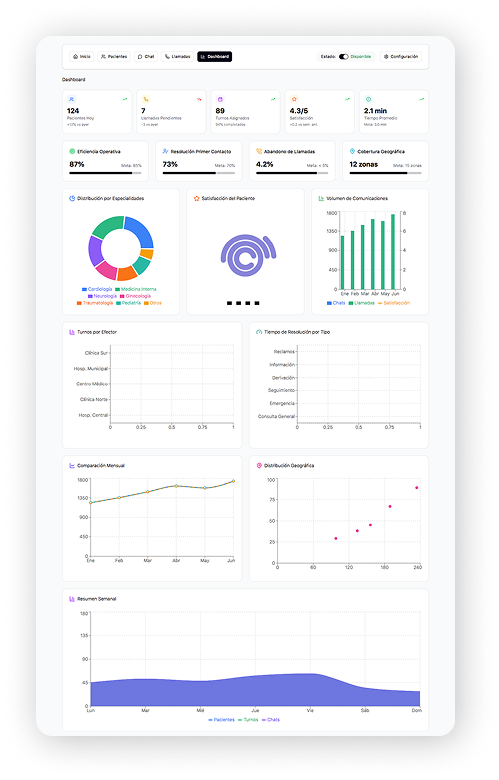
Task: Click the gauge icon beside Tiempo de Resolución
Action: point(259,332)
